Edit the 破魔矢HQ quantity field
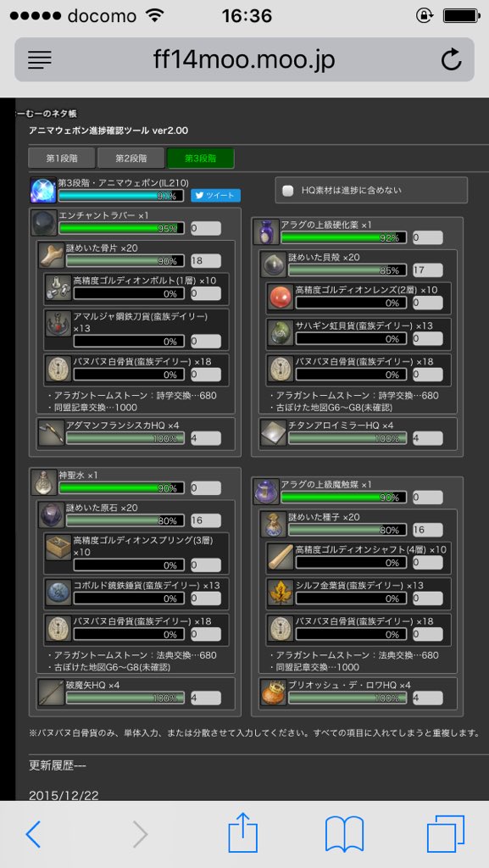Image resolution: width=489 pixels, height=868 pixels. tap(206, 698)
